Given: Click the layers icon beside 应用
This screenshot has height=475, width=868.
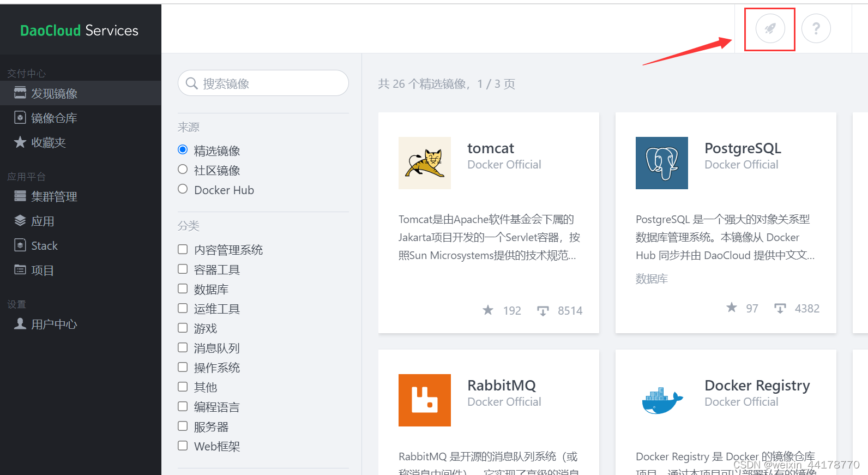Looking at the screenshot, I should click(20, 220).
